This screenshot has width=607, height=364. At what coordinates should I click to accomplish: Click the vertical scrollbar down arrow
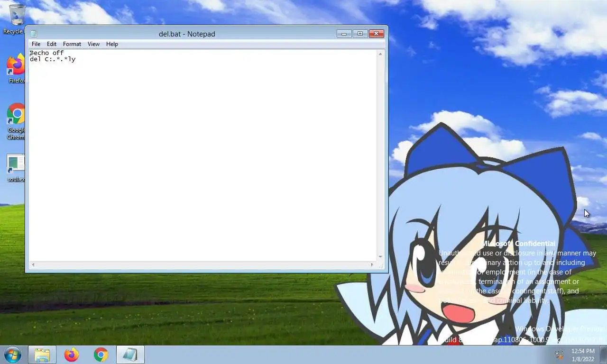pyautogui.click(x=380, y=257)
